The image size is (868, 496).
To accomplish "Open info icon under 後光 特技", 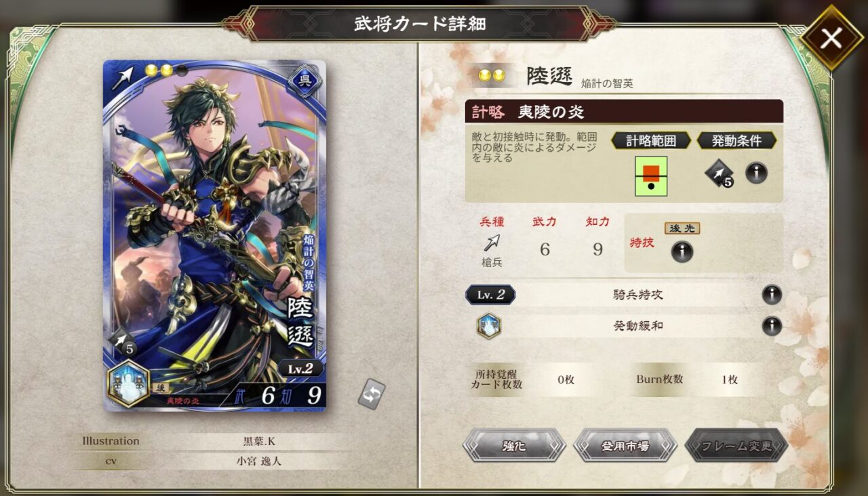I will [x=682, y=251].
